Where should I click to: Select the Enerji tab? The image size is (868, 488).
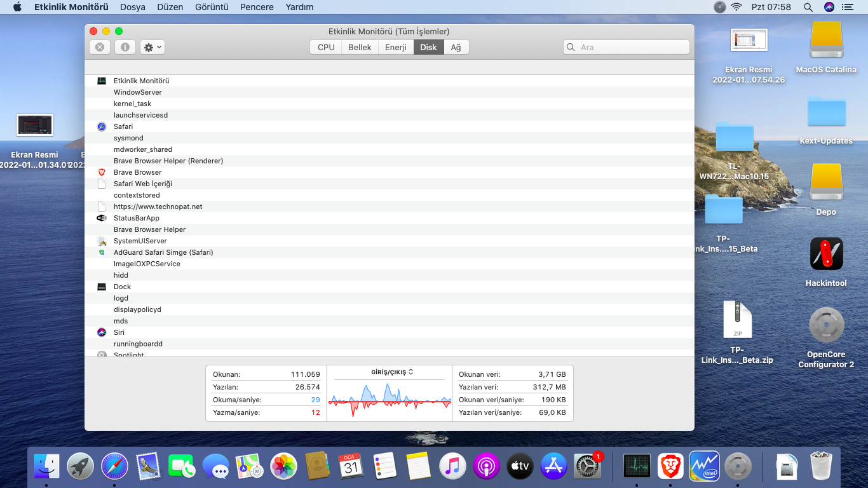pyautogui.click(x=395, y=47)
